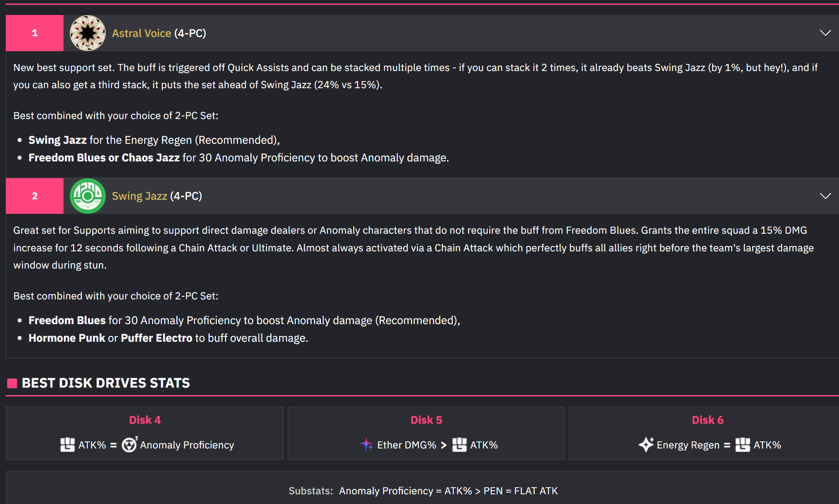Click bold Freedom Blues or Chaos Jazz text
The height and width of the screenshot is (504, 839).
[104, 158]
